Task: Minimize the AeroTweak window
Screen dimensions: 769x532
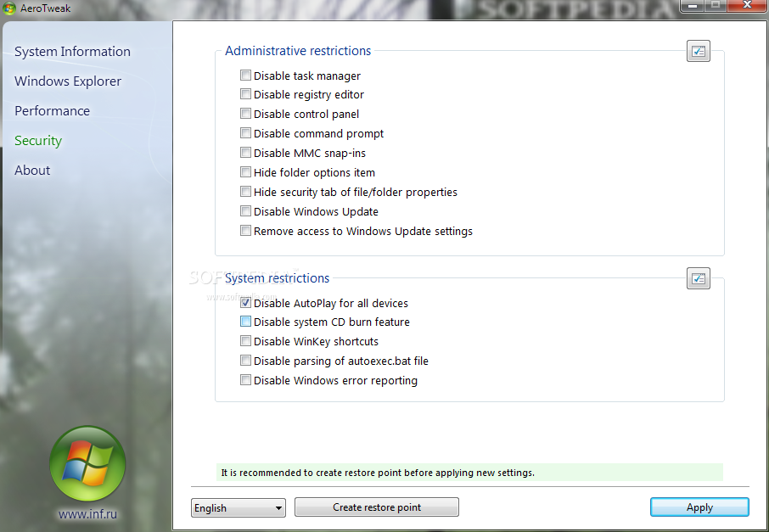Action: point(693,5)
